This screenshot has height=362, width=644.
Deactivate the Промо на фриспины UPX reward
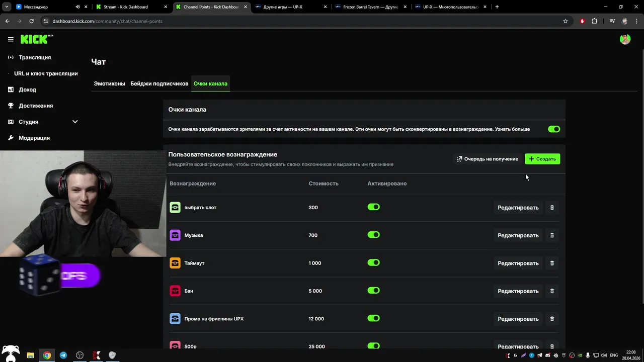[x=373, y=318]
